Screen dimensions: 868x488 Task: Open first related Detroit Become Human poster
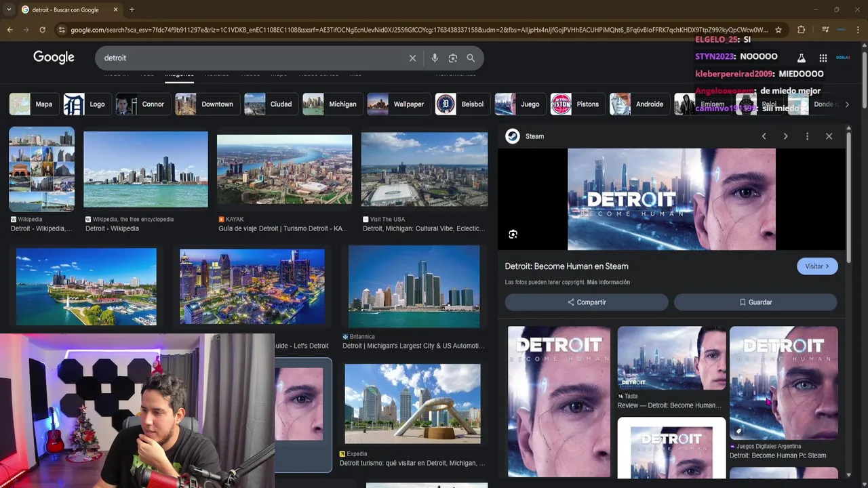point(559,402)
